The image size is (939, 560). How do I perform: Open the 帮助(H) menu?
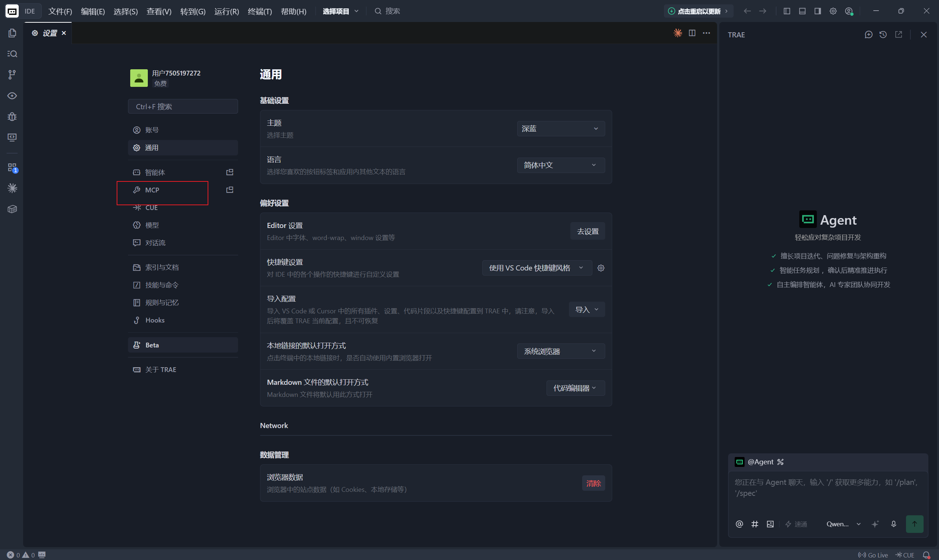click(x=293, y=11)
